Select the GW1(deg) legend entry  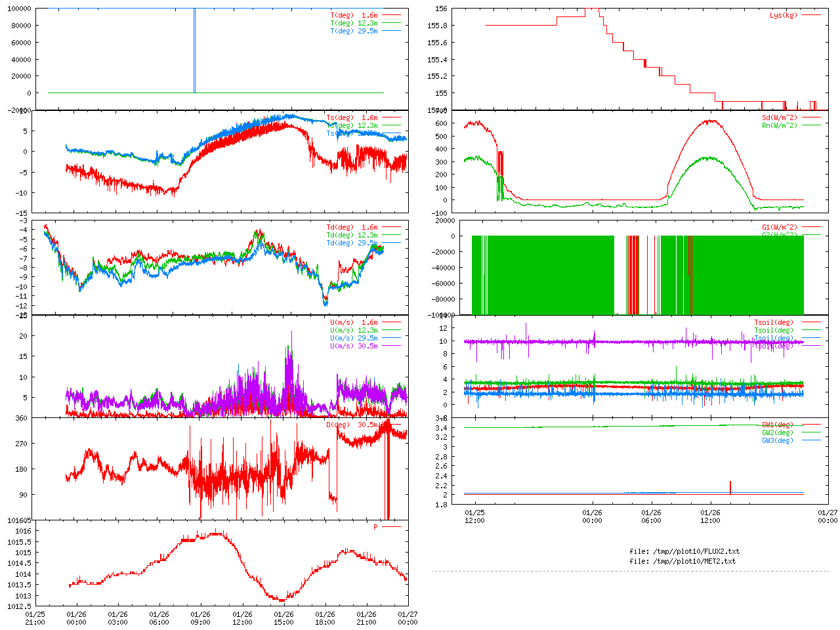(777, 425)
